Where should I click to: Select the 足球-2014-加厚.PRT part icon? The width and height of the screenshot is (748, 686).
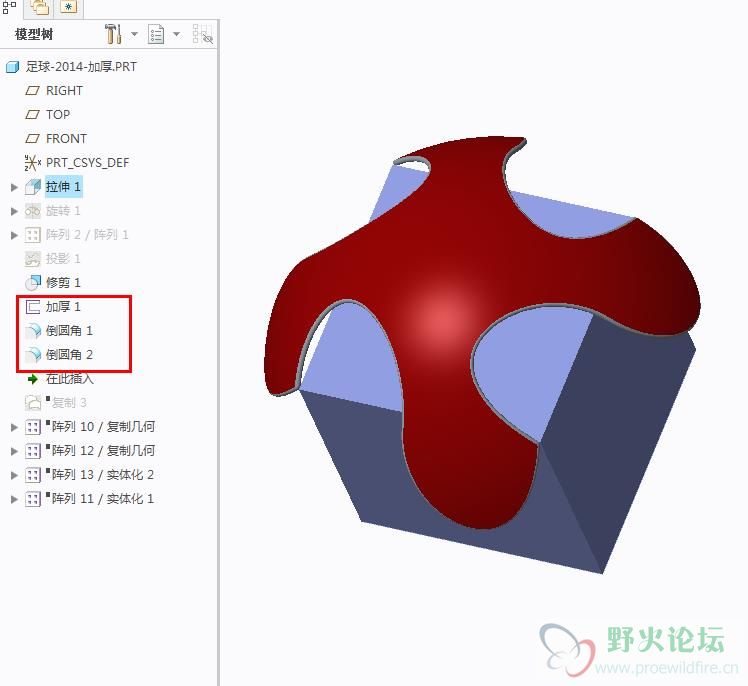(x=12, y=67)
